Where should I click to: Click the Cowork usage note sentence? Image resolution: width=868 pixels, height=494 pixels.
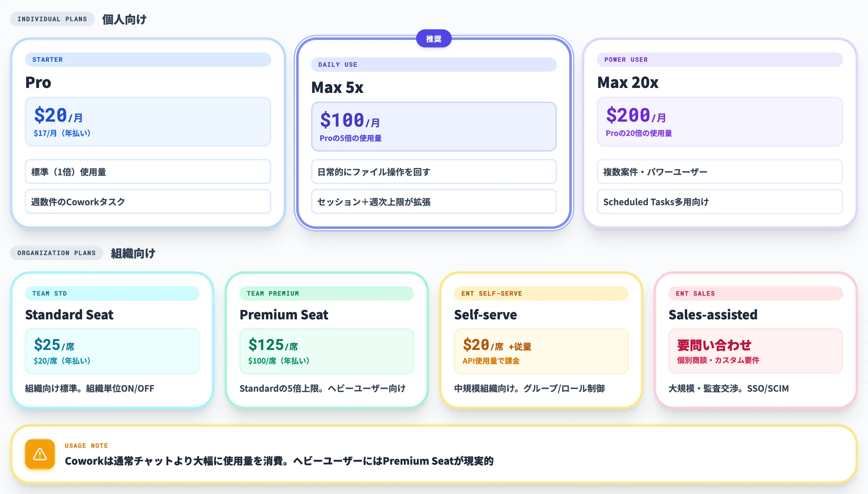[279, 461]
